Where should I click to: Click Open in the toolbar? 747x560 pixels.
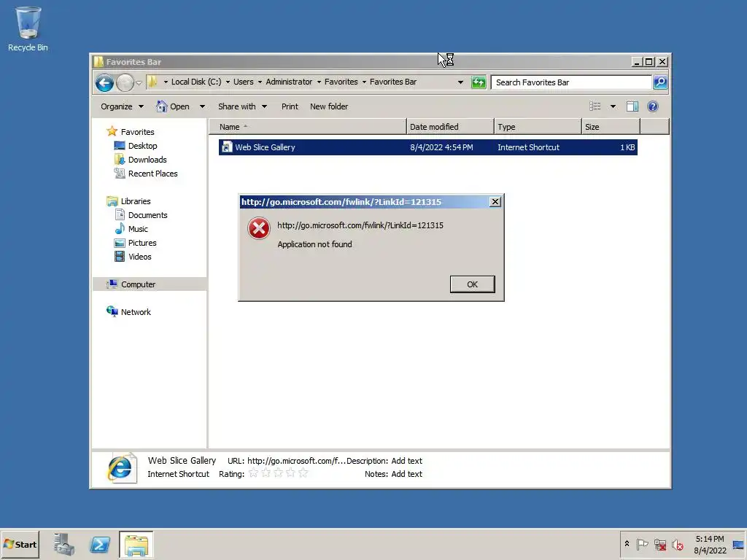(x=173, y=106)
